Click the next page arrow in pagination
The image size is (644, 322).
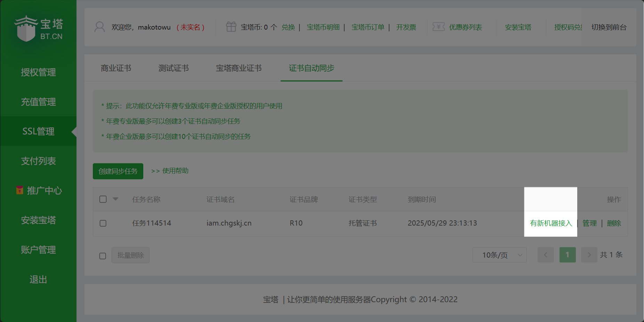point(589,255)
